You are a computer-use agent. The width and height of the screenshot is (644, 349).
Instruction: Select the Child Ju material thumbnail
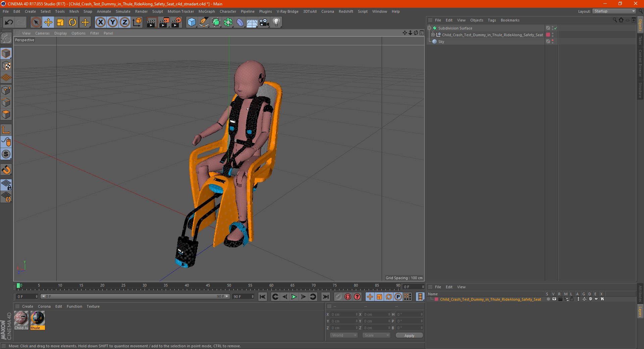pyautogui.click(x=21, y=320)
